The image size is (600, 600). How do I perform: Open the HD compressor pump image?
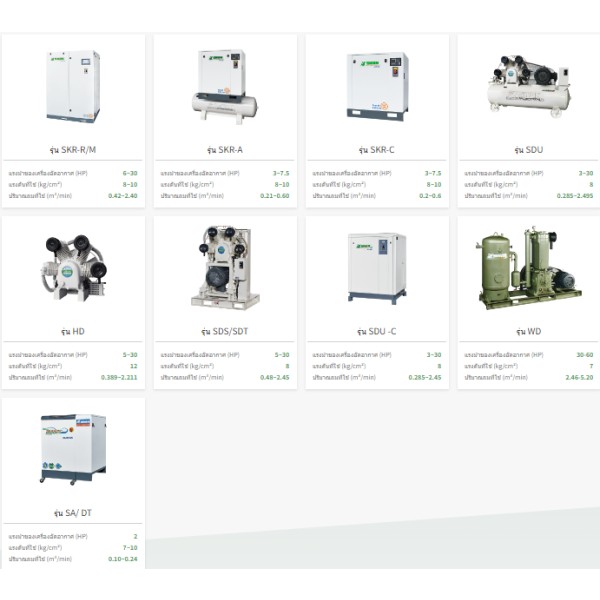point(74,268)
